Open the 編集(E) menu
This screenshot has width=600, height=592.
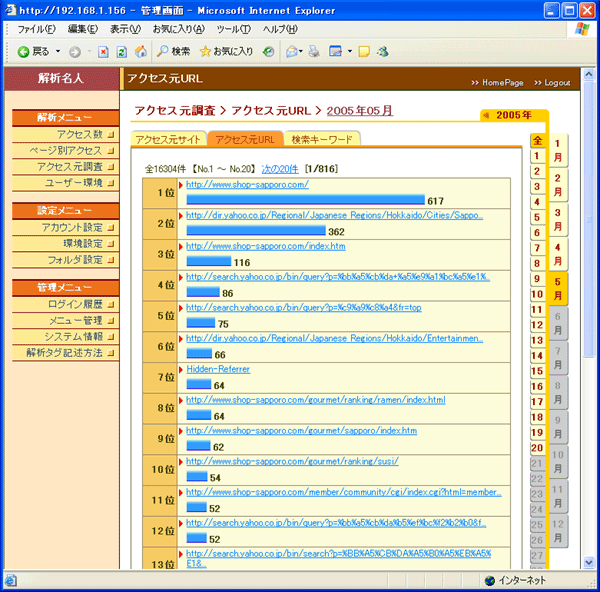tap(83, 29)
